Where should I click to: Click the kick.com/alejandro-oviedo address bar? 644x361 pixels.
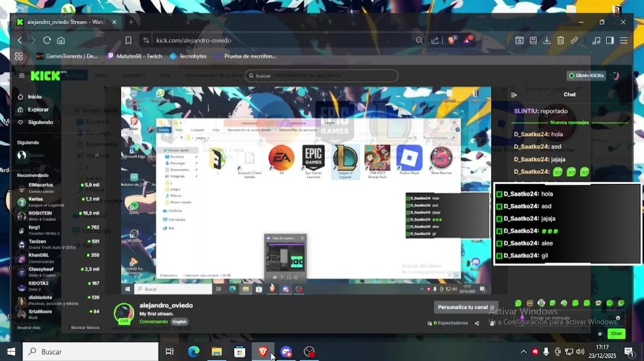[194, 41]
